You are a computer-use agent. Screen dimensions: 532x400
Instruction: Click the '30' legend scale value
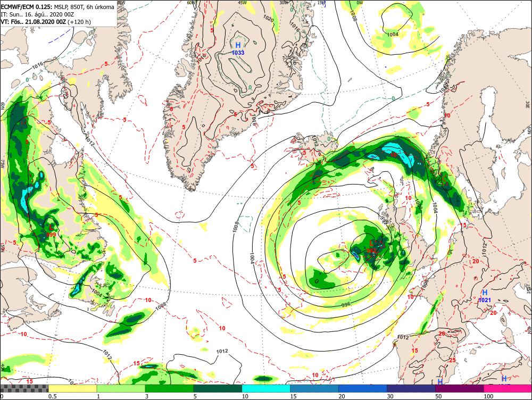(390, 396)
